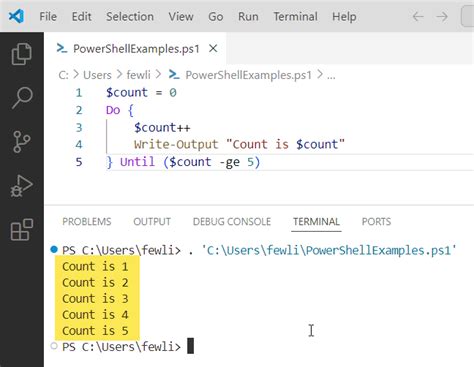Click the fewli breadcrumb segment
Viewport: 474px width, 367px height.
pyautogui.click(x=138, y=75)
